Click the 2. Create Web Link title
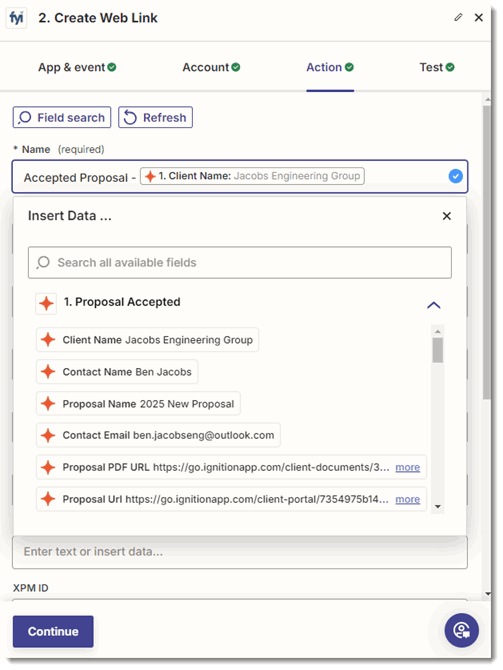503x670 pixels. coord(98,18)
